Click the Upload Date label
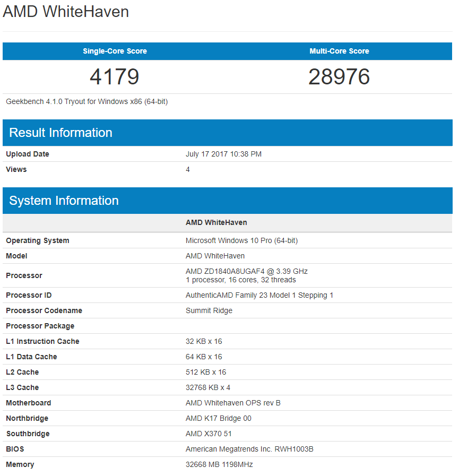459x476 pixels. tap(27, 154)
